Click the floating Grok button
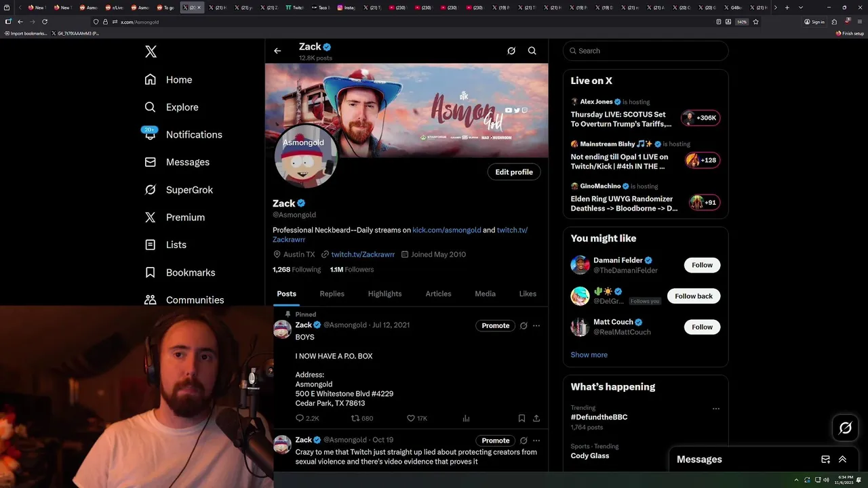 point(846,428)
